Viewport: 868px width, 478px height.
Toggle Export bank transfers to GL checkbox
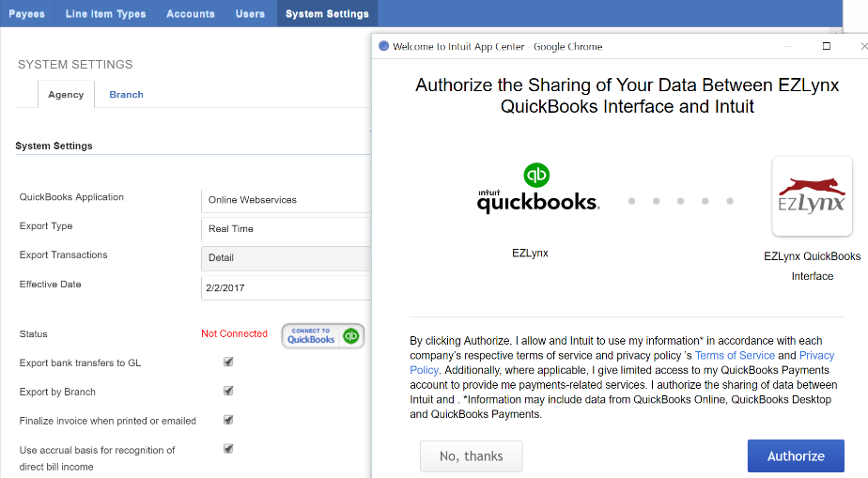tap(228, 362)
